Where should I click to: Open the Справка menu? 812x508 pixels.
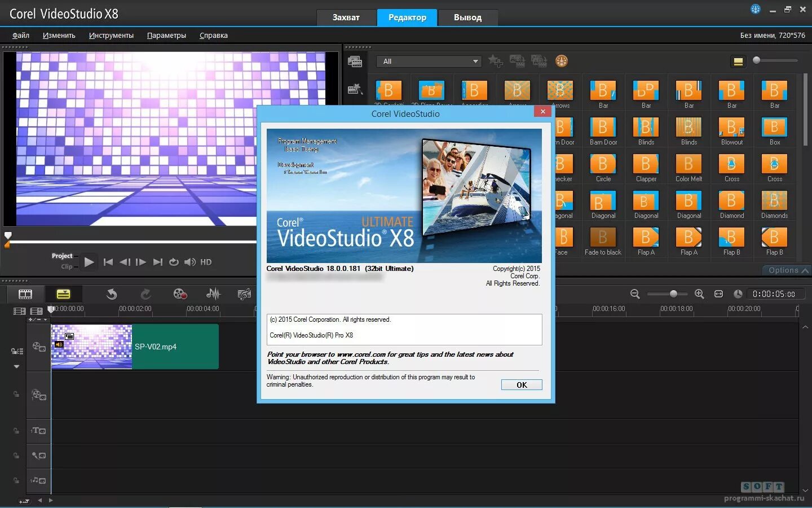click(x=213, y=35)
